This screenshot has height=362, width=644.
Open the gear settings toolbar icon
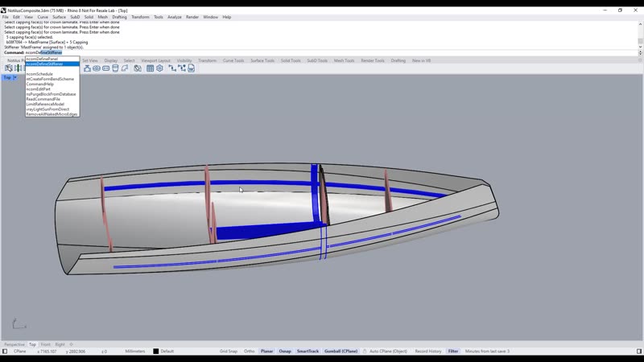coord(159,68)
